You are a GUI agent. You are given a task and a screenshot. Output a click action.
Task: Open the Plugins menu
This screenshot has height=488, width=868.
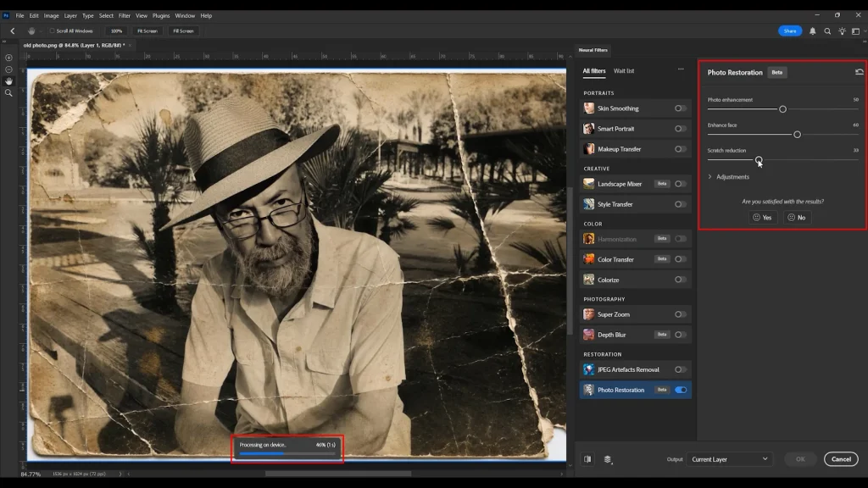[x=161, y=15]
